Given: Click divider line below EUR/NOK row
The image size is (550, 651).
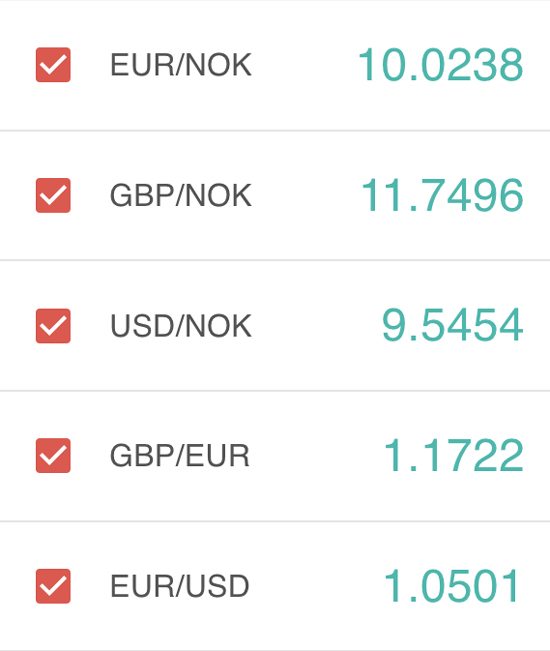Looking at the screenshot, I should [275, 130].
